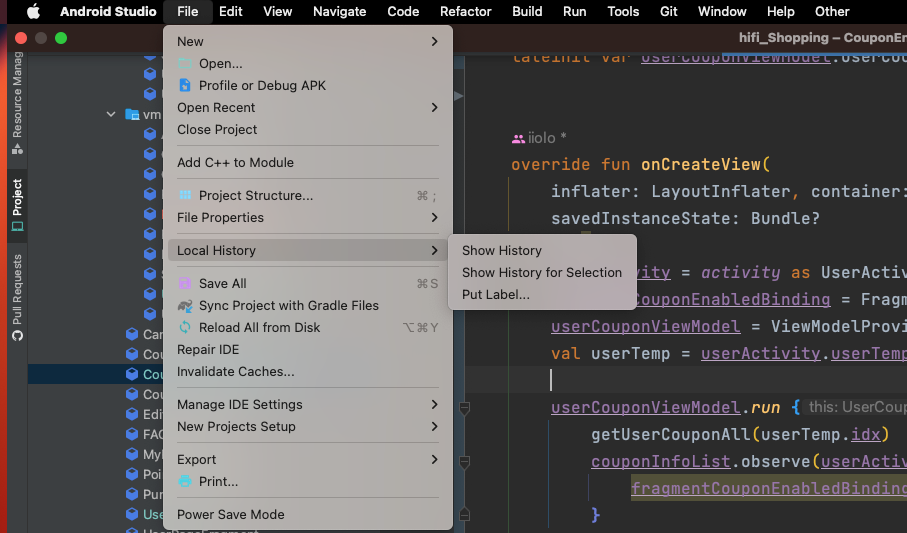Open the Other menu
The height and width of the screenshot is (533, 907).
(x=832, y=12)
